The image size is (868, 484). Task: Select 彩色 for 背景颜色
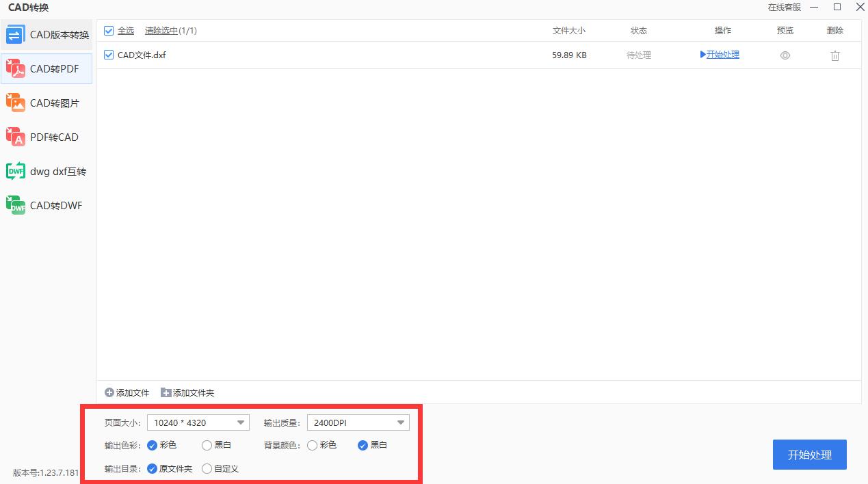[x=313, y=445]
